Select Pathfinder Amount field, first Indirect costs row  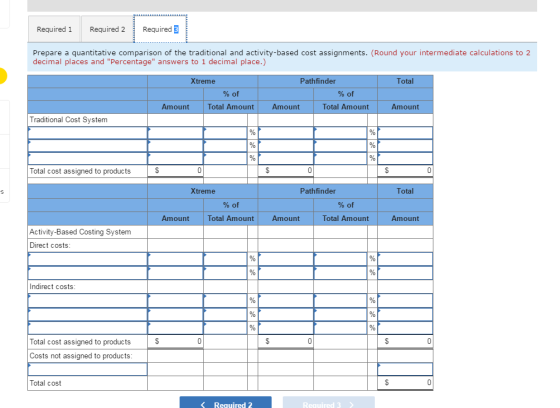coord(286,301)
